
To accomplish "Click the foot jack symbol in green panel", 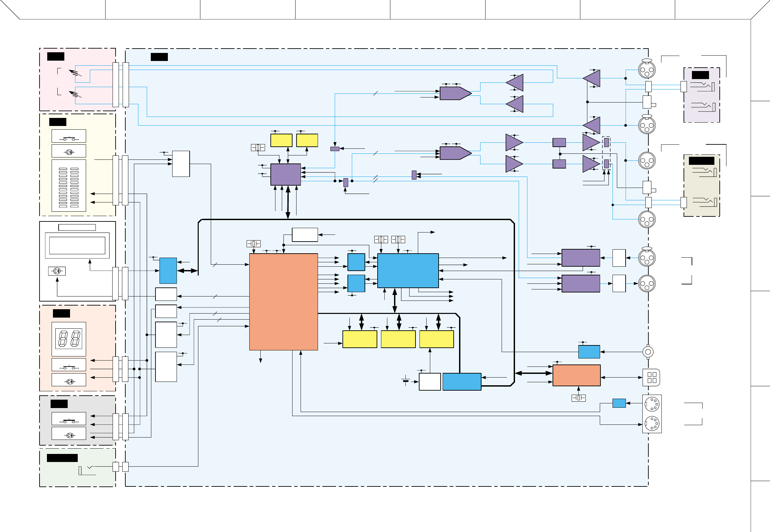I will coord(87,470).
